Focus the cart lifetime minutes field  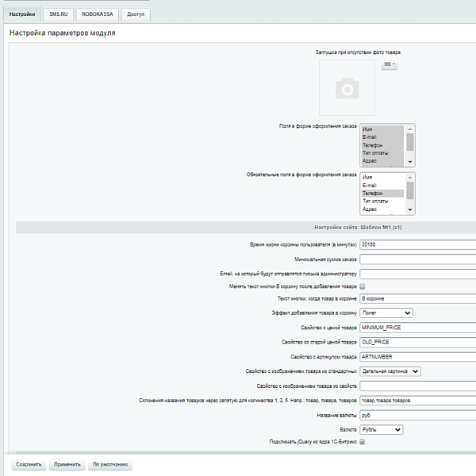click(x=417, y=244)
